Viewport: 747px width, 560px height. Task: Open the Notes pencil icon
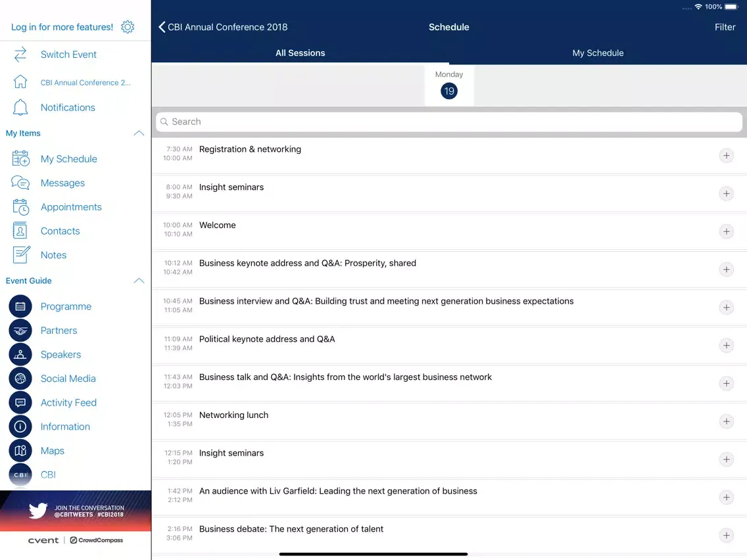pyautogui.click(x=21, y=255)
